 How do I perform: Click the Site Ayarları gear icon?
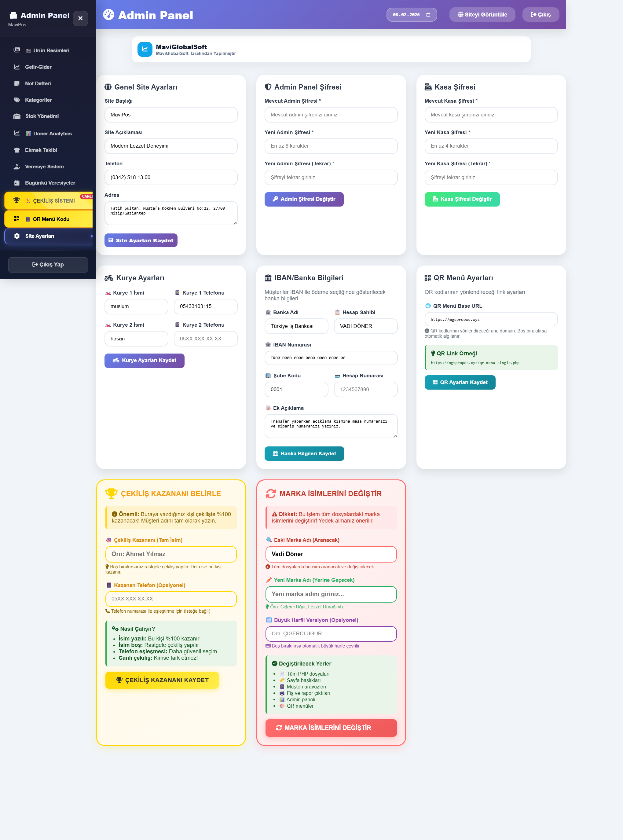(x=17, y=236)
